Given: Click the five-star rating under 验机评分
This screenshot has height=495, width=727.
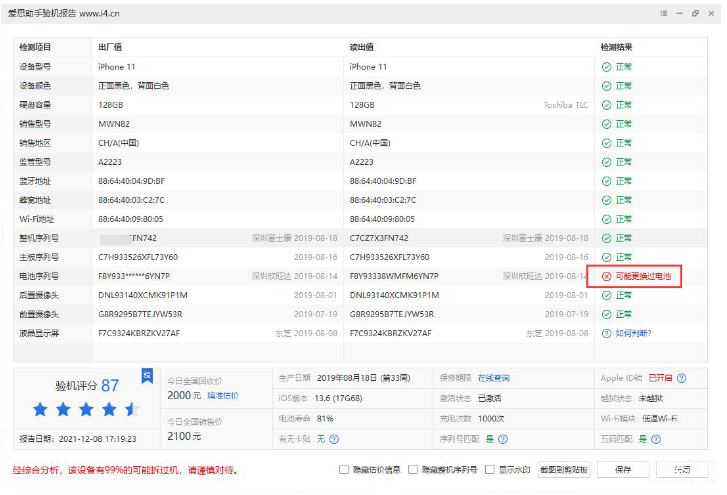Looking at the screenshot, I should 85,409.
